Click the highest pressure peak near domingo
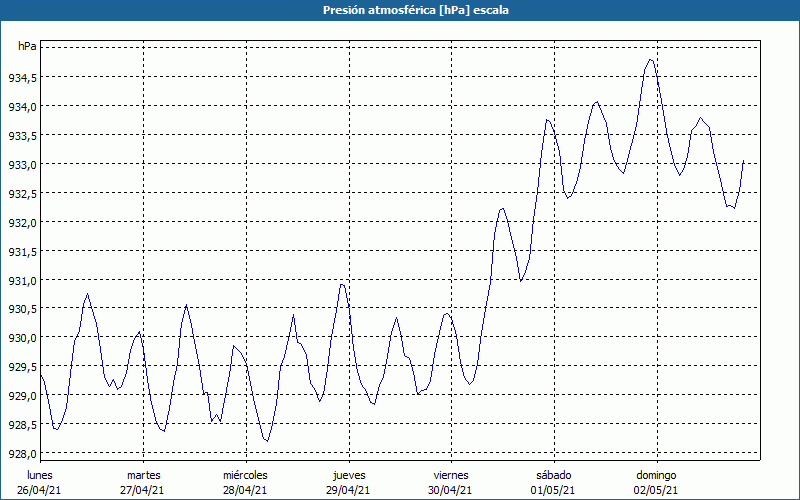The height and width of the screenshot is (500, 800). pyautogui.click(x=650, y=60)
